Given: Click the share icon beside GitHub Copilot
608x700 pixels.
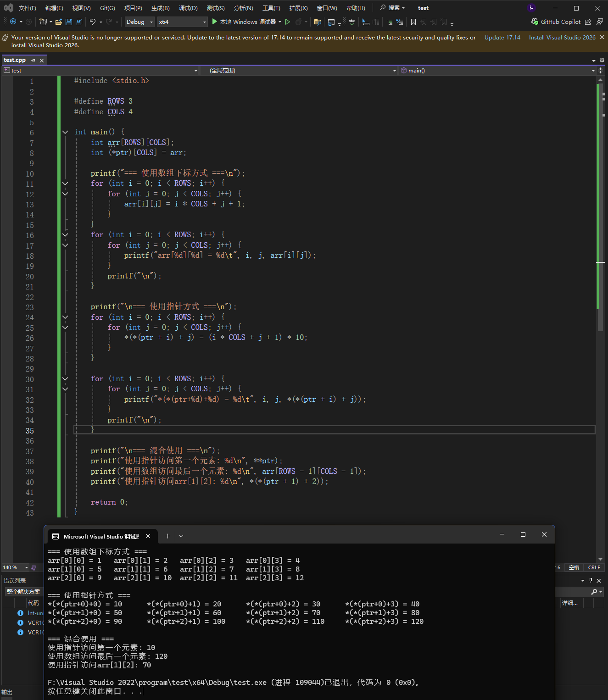Looking at the screenshot, I should click(588, 22).
